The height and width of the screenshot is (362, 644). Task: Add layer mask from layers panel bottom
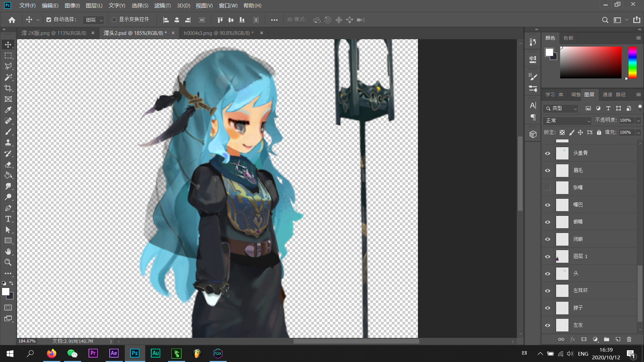click(x=584, y=339)
